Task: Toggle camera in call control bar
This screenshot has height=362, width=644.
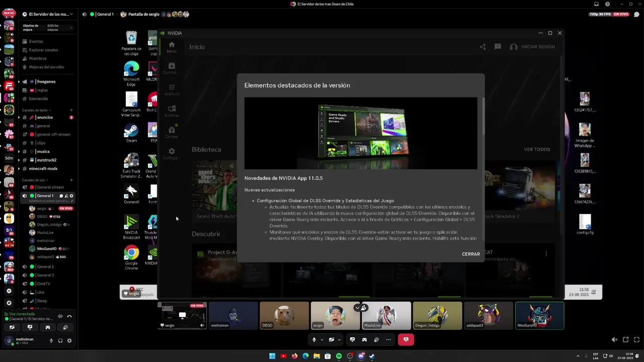Action: tap(331, 340)
